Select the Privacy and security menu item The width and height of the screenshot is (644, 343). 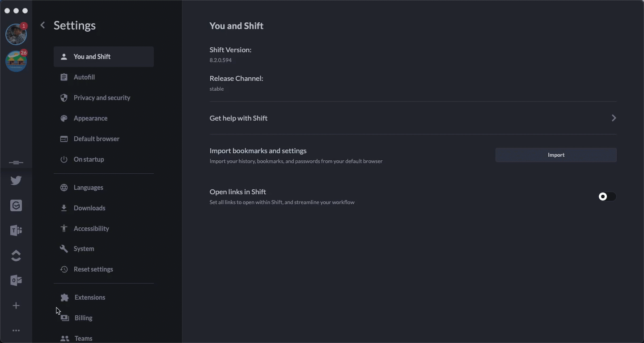(102, 98)
